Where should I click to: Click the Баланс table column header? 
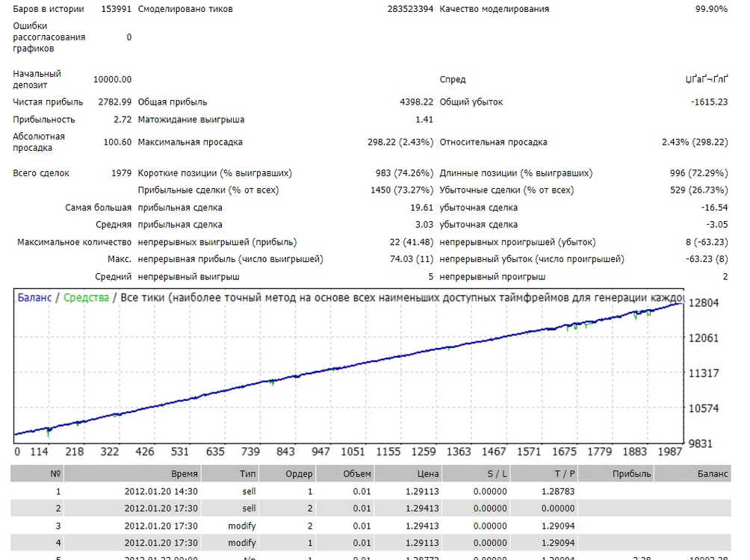[712, 473]
